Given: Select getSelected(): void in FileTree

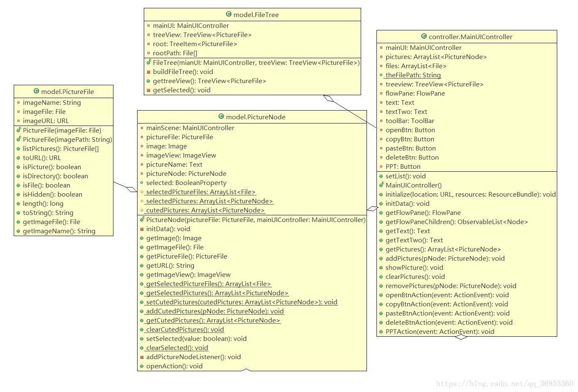Looking at the screenshot, I should coord(182,90).
